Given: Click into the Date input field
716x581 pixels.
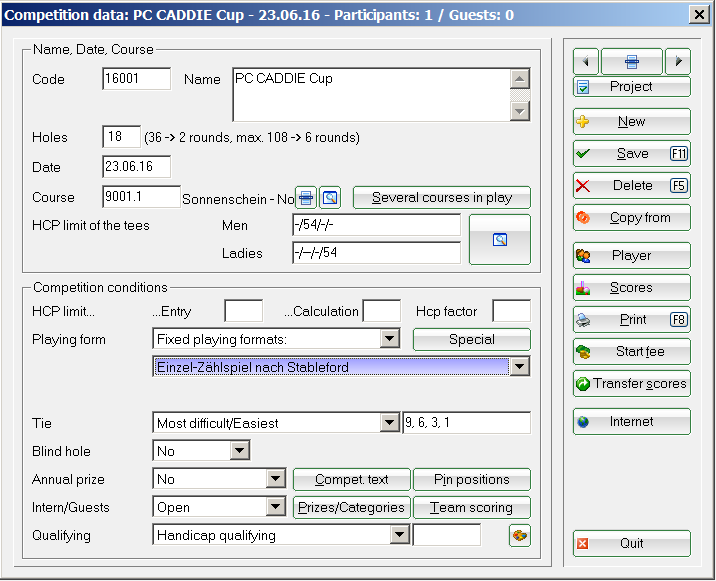Looking at the screenshot, I should pyautogui.click(x=136, y=167).
